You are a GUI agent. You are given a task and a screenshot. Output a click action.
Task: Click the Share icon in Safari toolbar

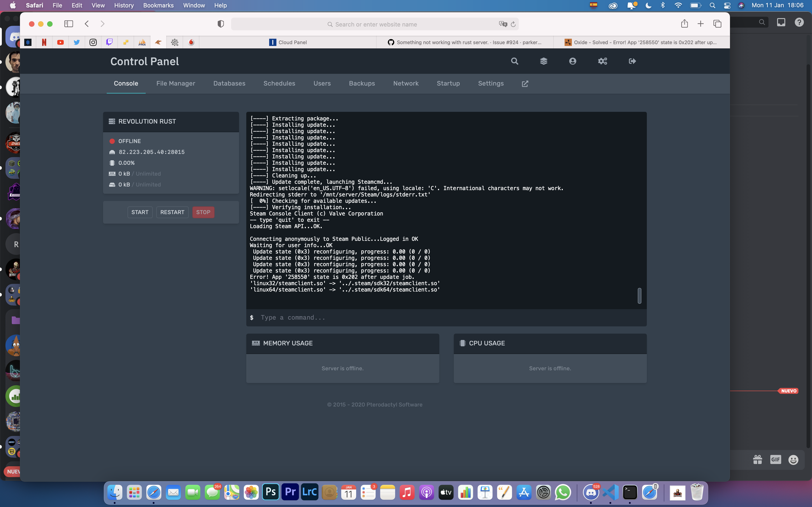(684, 24)
